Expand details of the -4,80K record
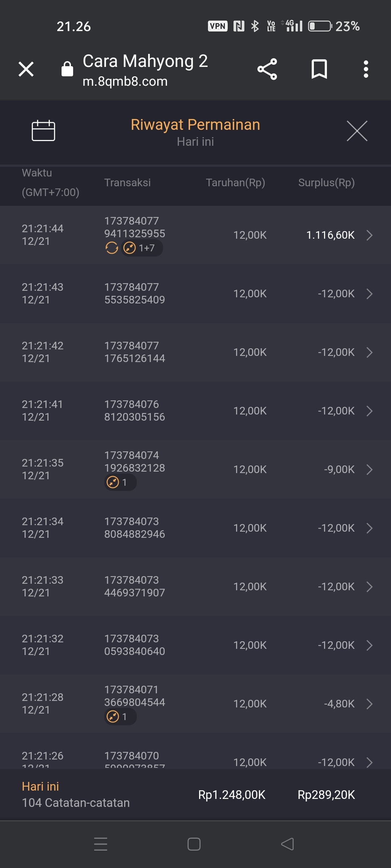 [369, 704]
